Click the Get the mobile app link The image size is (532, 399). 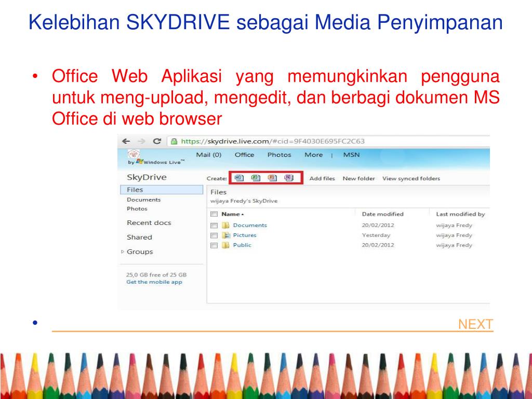coord(154,282)
